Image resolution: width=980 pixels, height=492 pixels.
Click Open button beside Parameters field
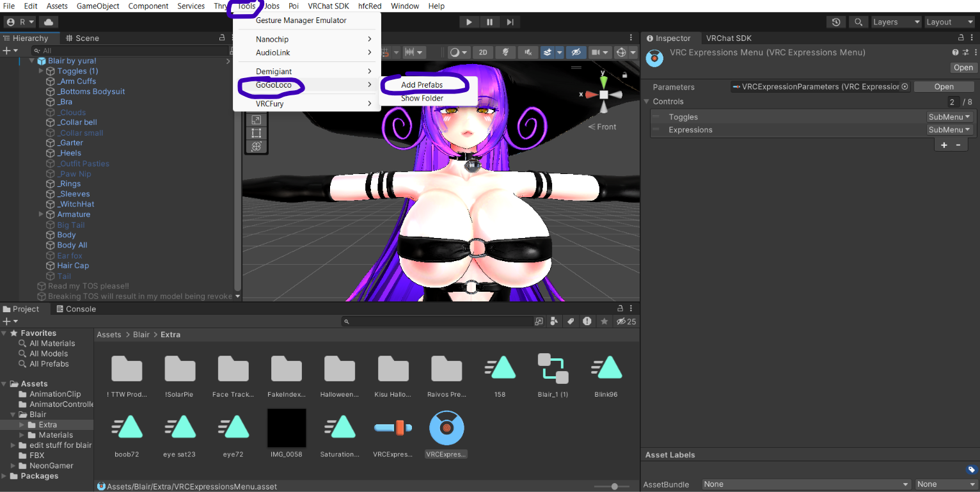(944, 87)
